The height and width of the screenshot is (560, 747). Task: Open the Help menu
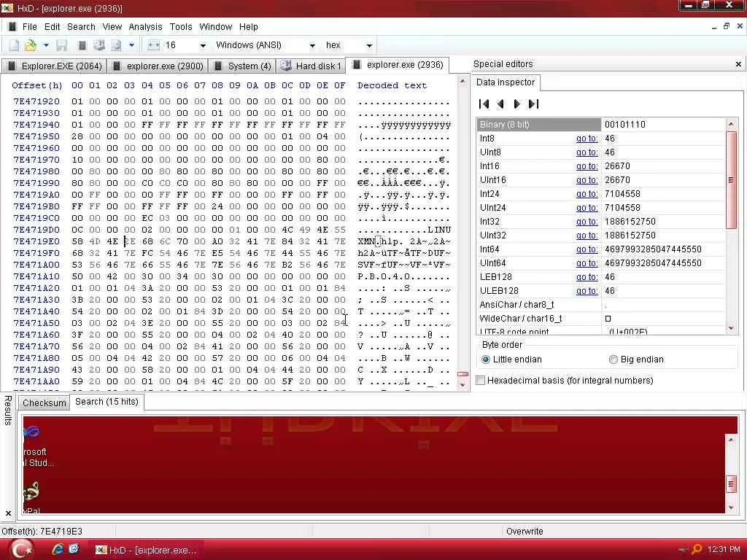point(248,27)
